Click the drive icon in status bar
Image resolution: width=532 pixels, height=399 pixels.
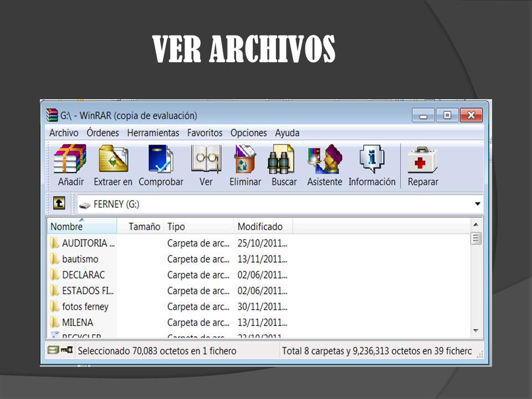coord(53,350)
